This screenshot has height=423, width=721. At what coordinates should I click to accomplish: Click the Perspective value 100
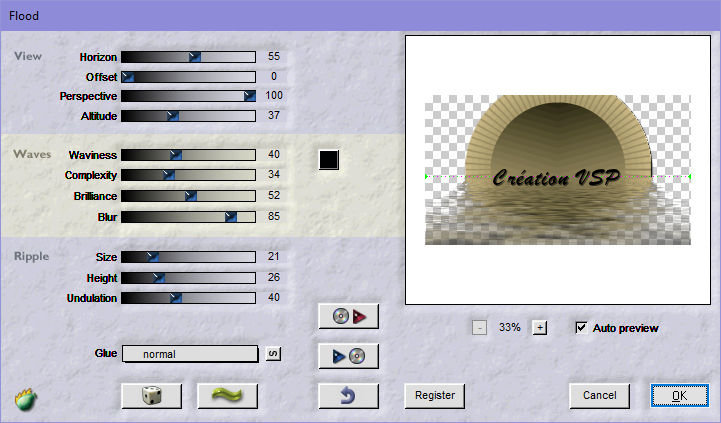[274, 95]
